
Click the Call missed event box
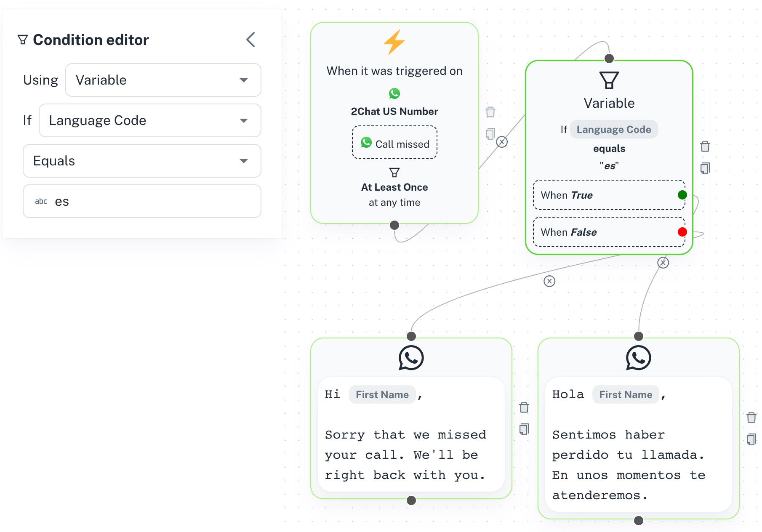pyautogui.click(x=394, y=143)
